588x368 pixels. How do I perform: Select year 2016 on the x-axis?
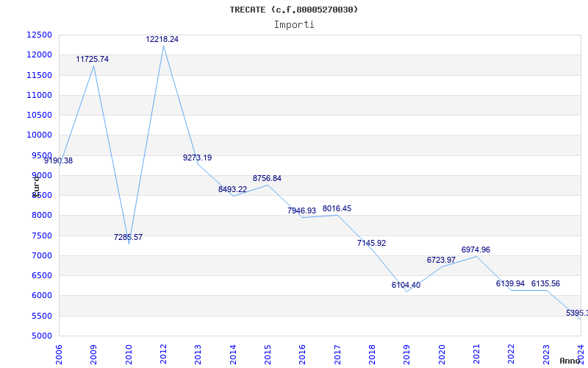(303, 355)
